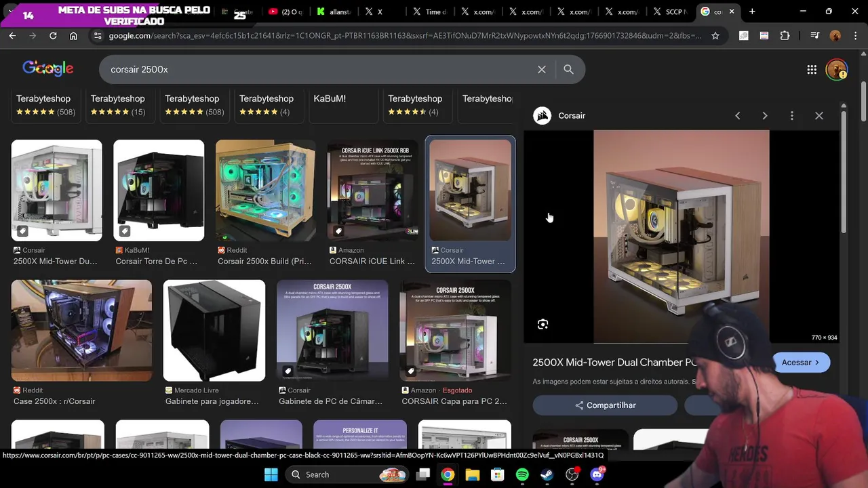The image size is (868, 488).
Task: Click 'CORSAIR Capa para PC 2...' caption
Action: [454, 401]
